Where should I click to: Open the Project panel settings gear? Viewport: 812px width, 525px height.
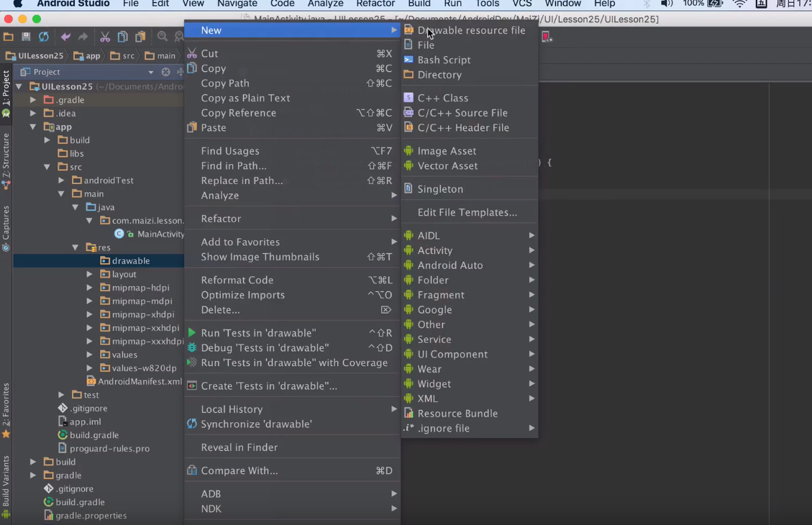pyautogui.click(x=165, y=72)
